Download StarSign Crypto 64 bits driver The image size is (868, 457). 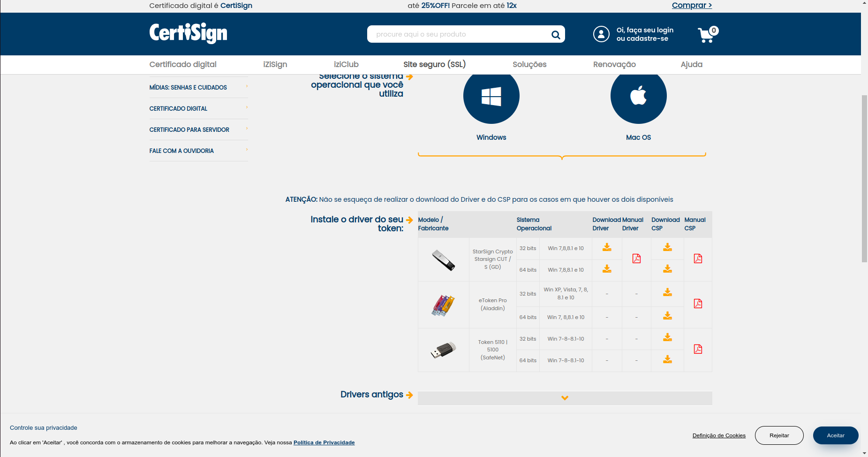tap(607, 269)
